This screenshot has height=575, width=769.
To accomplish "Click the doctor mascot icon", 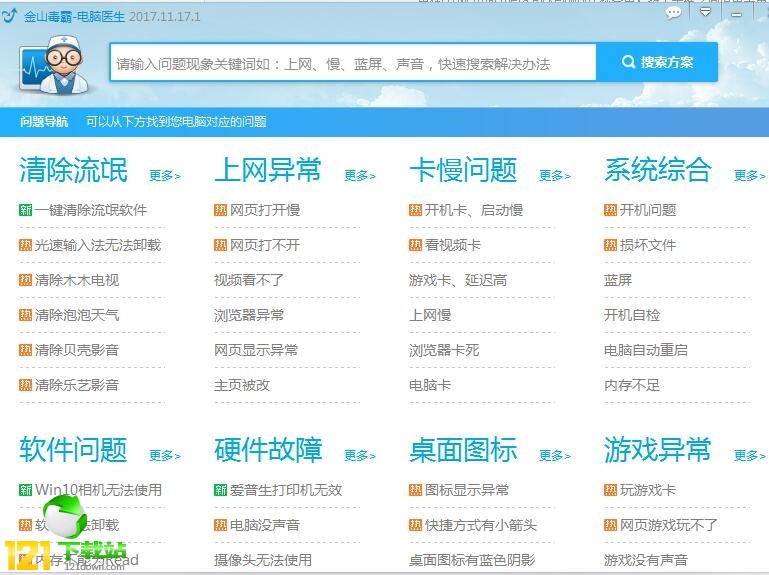I will pos(51,62).
